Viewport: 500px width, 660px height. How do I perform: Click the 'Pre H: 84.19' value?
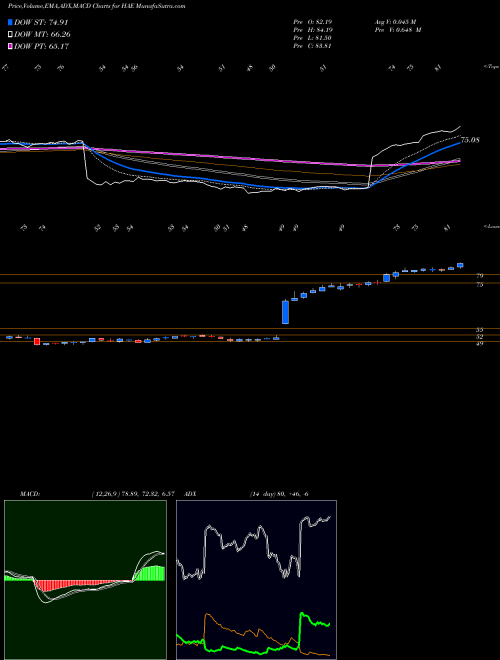pyautogui.click(x=313, y=30)
